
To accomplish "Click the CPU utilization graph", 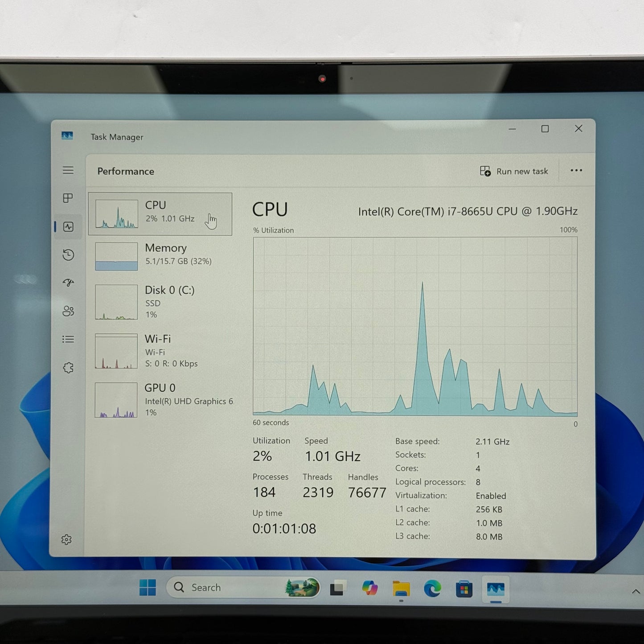I will (x=415, y=326).
